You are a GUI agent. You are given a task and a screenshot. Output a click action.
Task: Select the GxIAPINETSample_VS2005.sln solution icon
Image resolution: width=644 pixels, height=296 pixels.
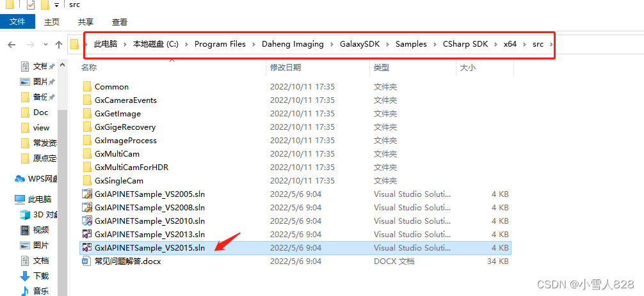(87, 194)
